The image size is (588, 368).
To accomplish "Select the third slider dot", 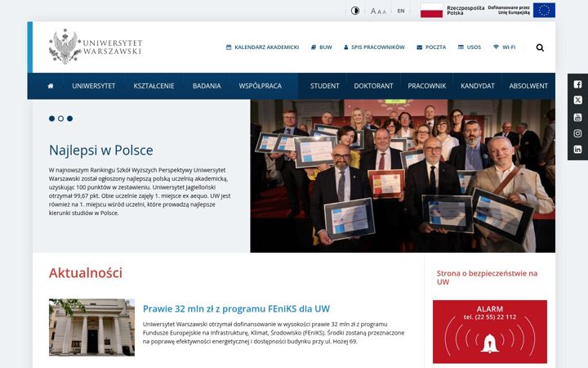I will pos(69,119).
